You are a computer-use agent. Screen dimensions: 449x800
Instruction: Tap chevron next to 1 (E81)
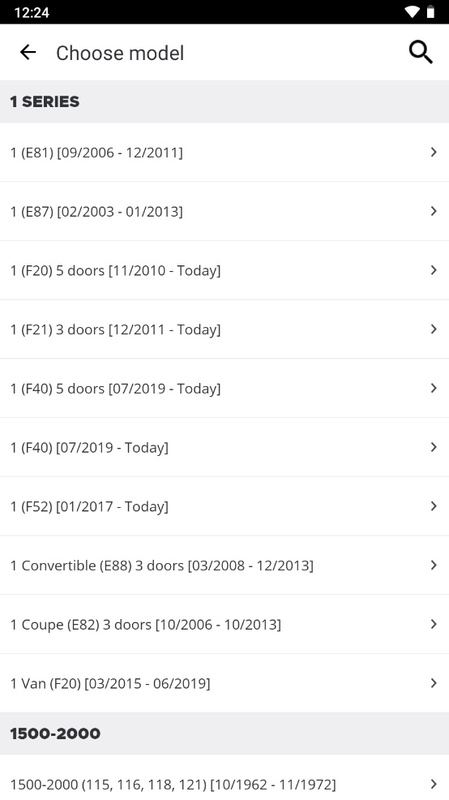coord(433,152)
